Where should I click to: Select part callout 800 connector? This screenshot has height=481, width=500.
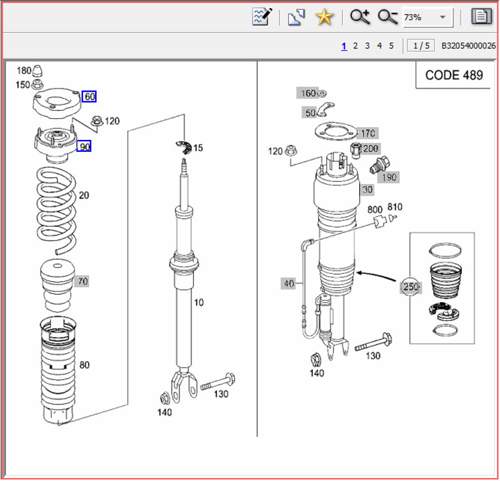(x=375, y=209)
